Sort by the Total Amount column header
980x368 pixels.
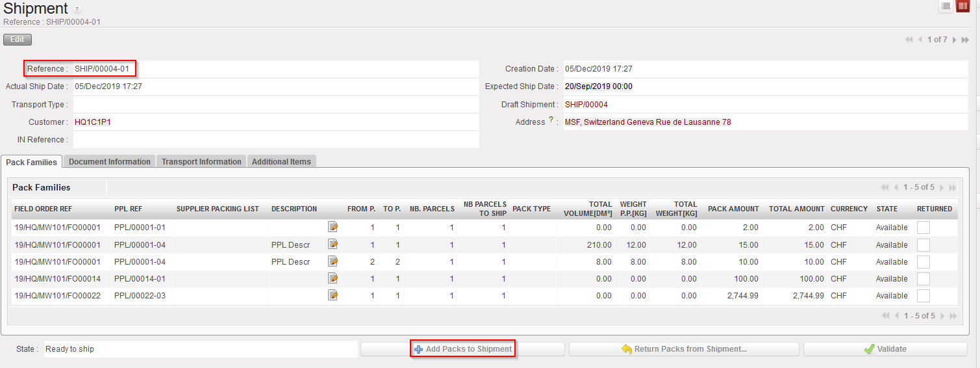click(796, 209)
